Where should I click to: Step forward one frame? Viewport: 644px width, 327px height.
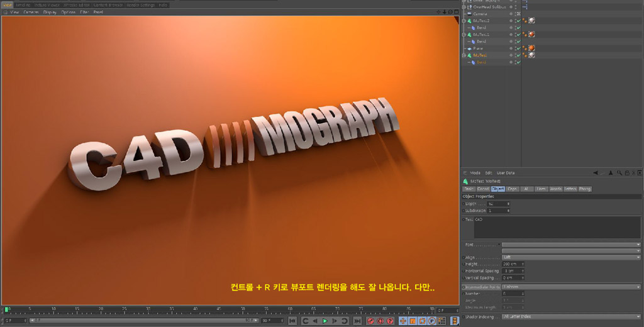click(335, 321)
